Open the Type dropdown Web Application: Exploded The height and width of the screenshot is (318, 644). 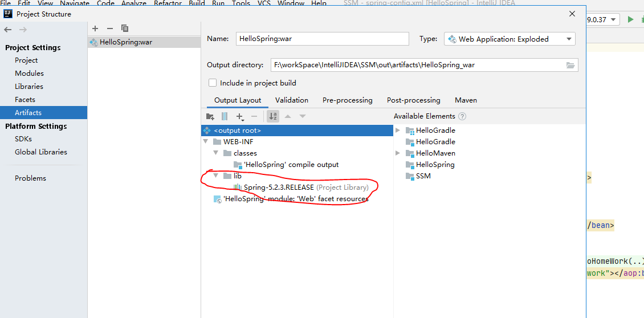point(510,39)
